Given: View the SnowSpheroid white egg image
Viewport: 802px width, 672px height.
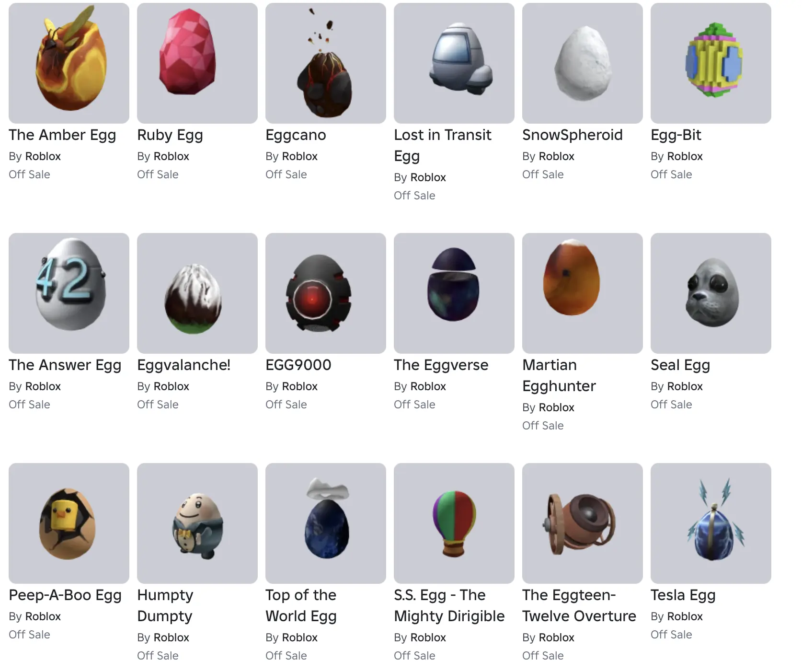Looking at the screenshot, I should coord(583,63).
